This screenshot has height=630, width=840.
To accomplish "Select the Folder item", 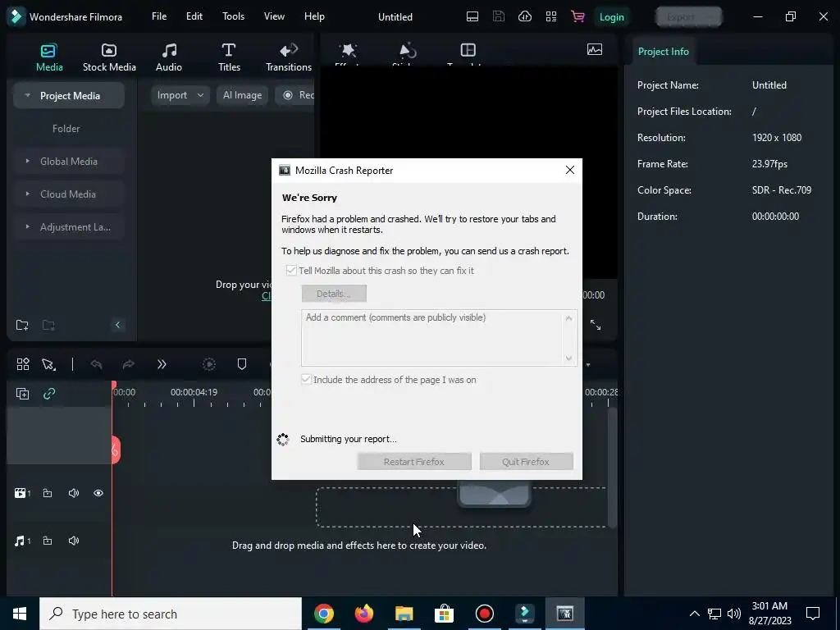I will [66, 129].
